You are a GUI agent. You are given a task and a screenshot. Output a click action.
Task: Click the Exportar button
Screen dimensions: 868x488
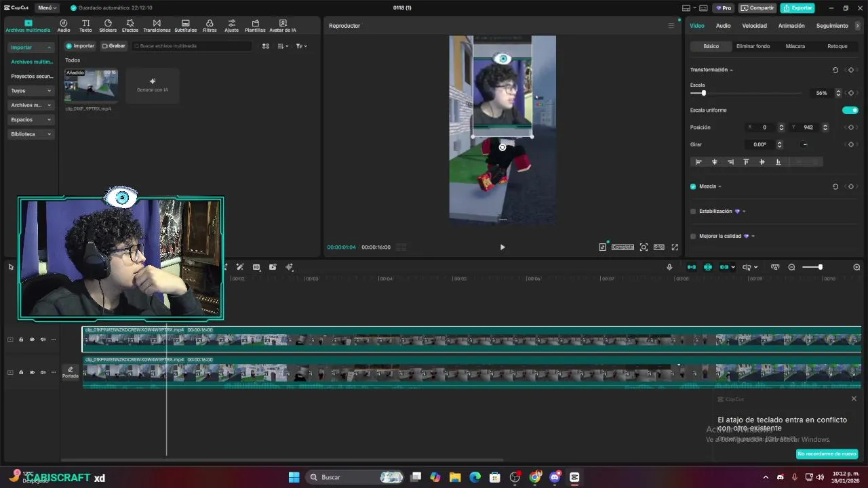[x=797, y=8]
